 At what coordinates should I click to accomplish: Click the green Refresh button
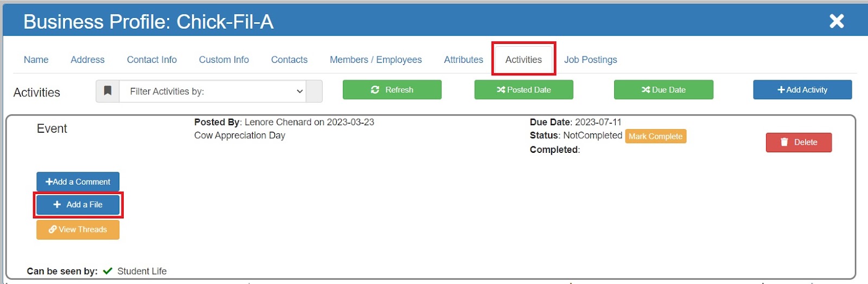pos(392,89)
